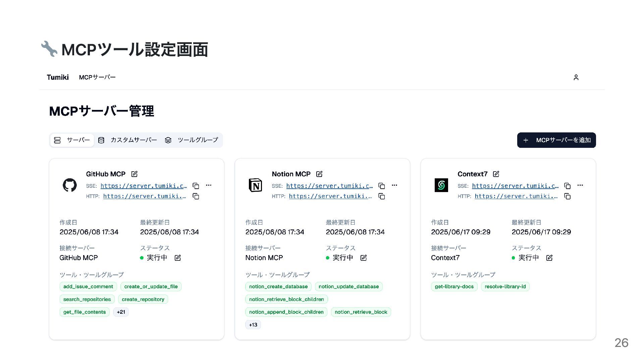Click the user profile icon

click(x=576, y=77)
